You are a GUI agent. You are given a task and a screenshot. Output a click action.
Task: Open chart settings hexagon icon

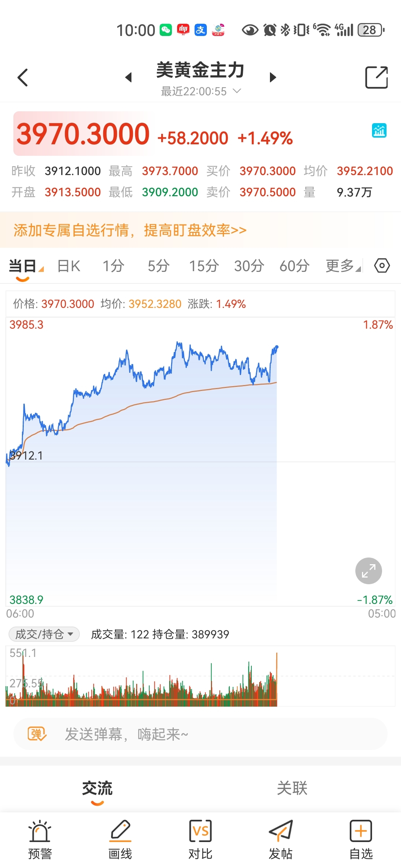point(382,266)
